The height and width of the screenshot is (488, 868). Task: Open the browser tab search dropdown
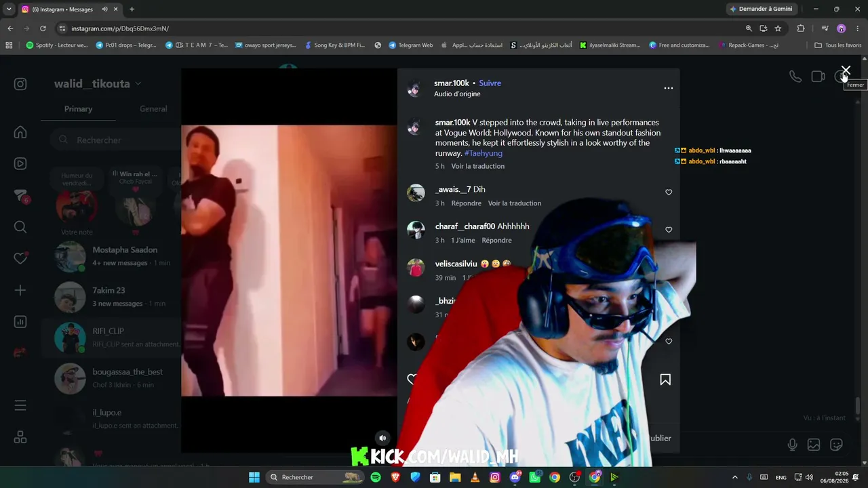click(9, 9)
